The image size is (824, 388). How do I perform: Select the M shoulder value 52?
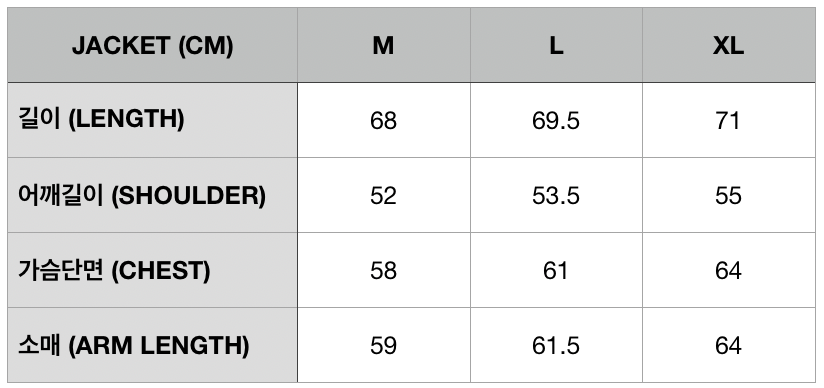(384, 196)
